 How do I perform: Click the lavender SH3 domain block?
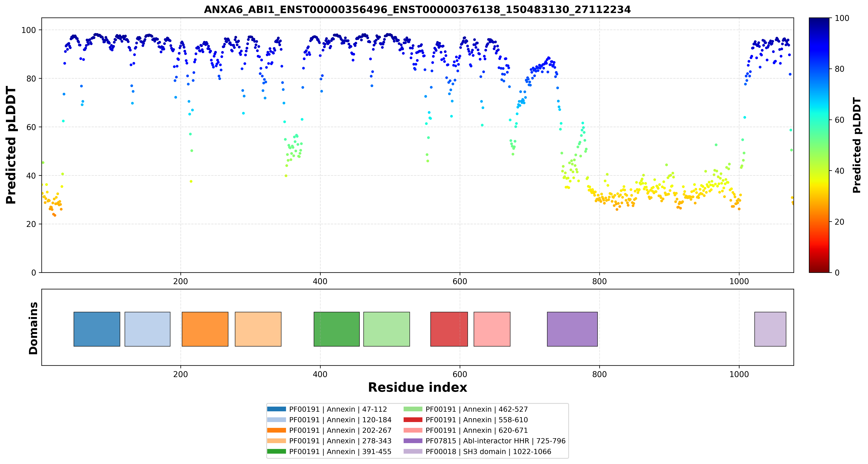coord(770,329)
